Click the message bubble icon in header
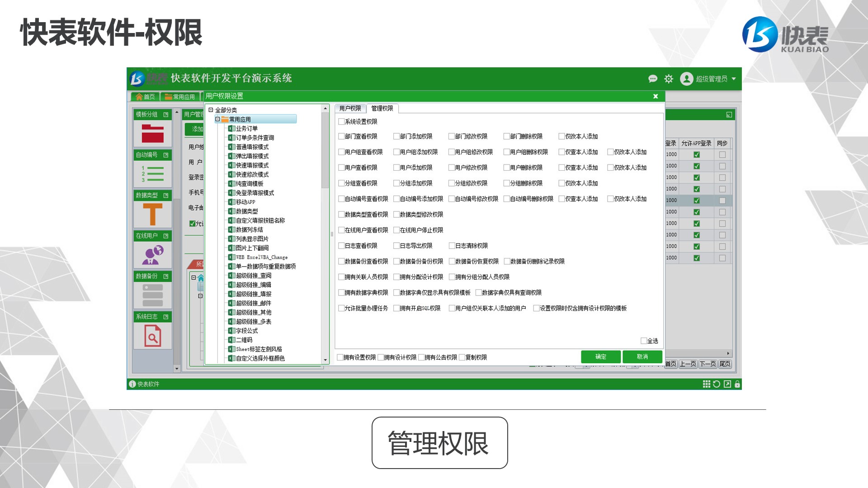This screenshot has width=868, height=488. pos(652,79)
